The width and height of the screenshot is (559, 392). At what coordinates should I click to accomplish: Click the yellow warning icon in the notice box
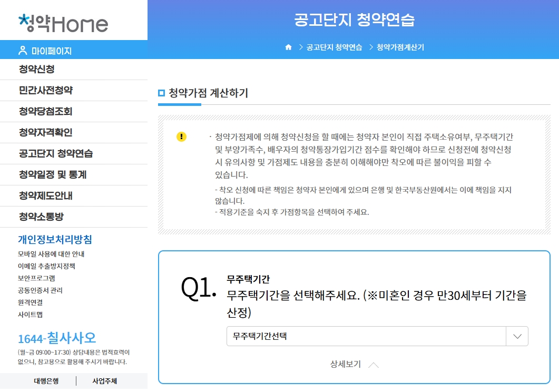pos(182,136)
